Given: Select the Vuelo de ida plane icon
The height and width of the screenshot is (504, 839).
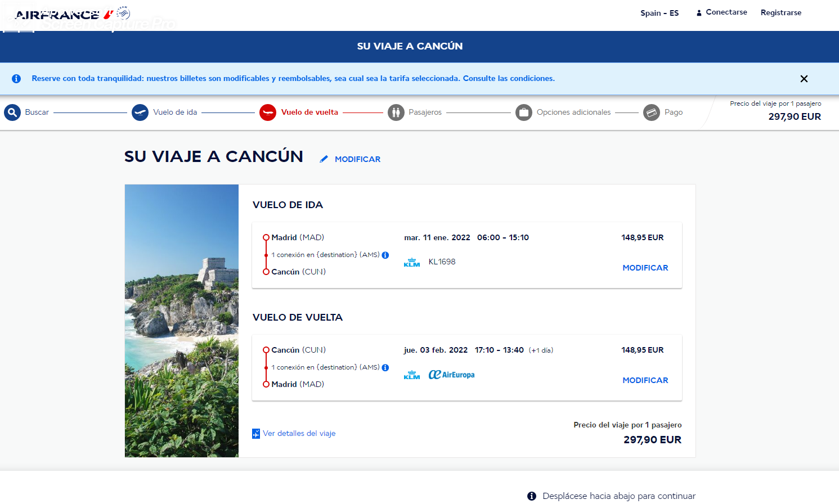Looking at the screenshot, I should pos(140,112).
